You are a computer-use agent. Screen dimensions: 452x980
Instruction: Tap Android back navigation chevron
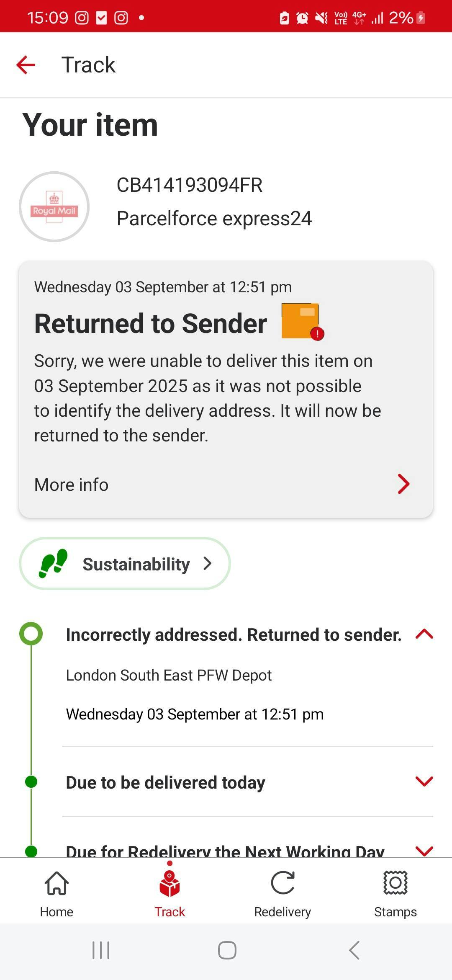coord(354,950)
